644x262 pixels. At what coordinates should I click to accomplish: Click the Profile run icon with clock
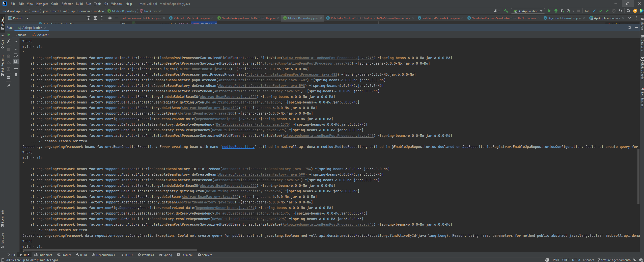click(x=569, y=11)
